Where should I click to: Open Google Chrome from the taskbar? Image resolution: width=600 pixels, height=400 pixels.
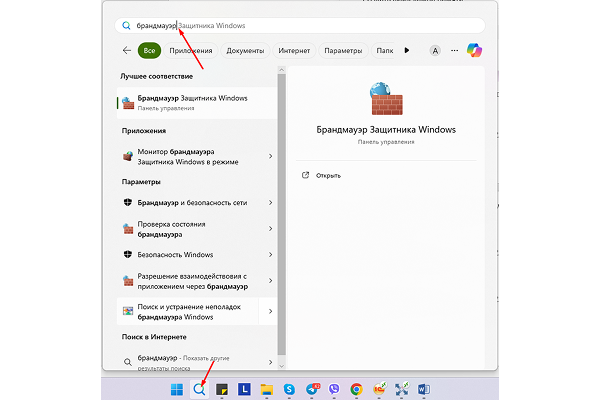pyautogui.click(x=356, y=390)
